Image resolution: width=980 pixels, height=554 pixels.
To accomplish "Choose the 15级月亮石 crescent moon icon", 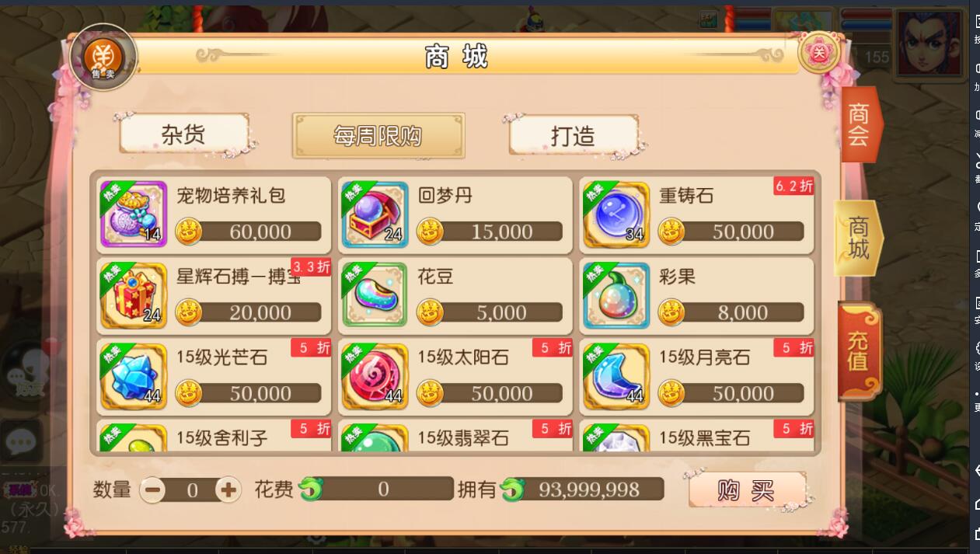I will tap(616, 376).
